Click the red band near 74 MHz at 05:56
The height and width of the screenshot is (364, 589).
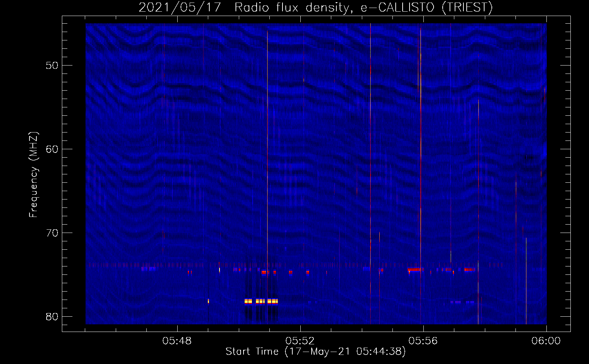pos(416,269)
